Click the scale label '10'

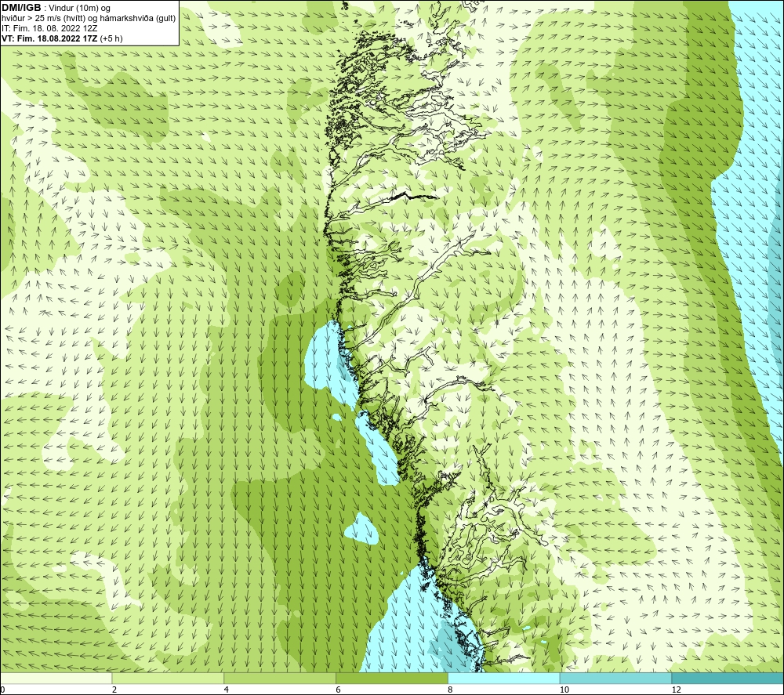(x=564, y=690)
